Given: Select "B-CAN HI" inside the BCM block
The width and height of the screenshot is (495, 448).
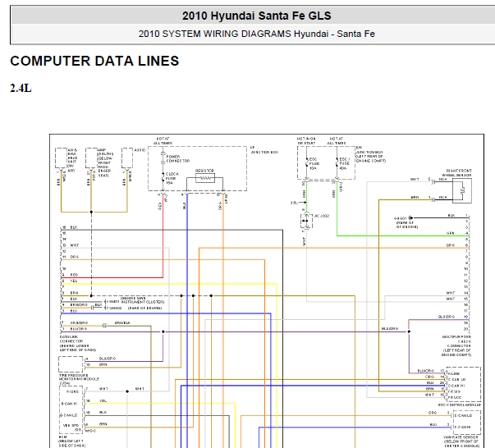Looking at the screenshot, I should coord(70,404).
